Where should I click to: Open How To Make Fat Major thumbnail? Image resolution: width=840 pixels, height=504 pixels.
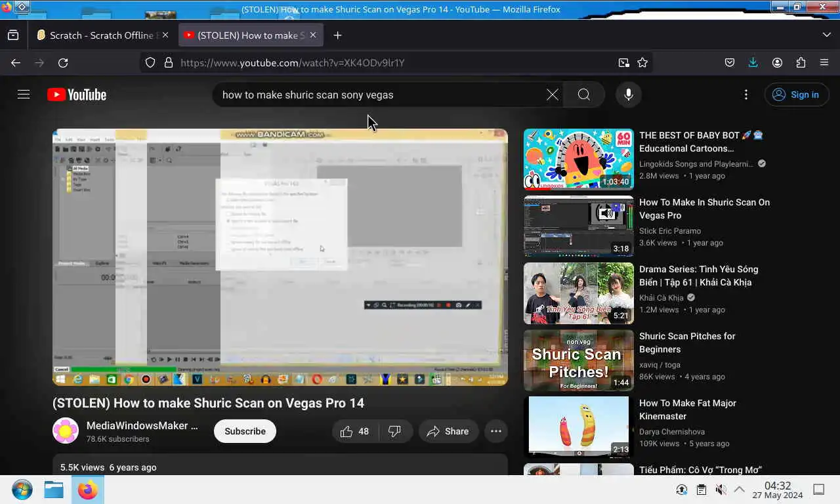click(579, 427)
